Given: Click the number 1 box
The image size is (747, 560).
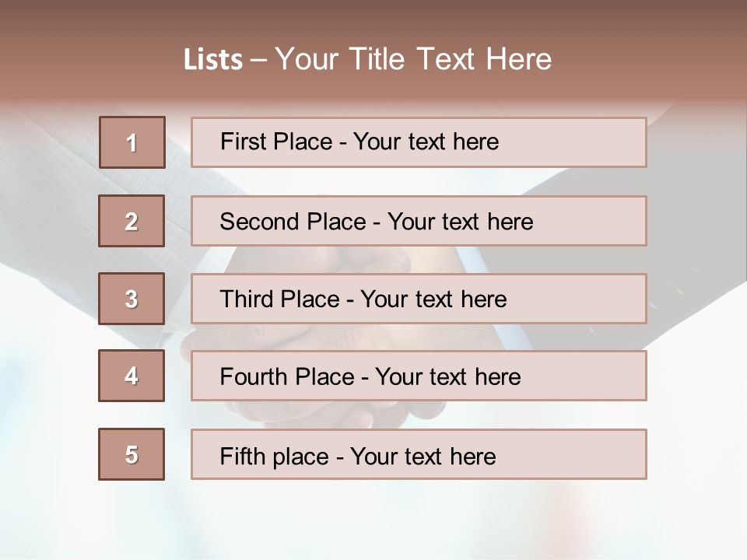Looking at the screenshot, I should [132, 142].
